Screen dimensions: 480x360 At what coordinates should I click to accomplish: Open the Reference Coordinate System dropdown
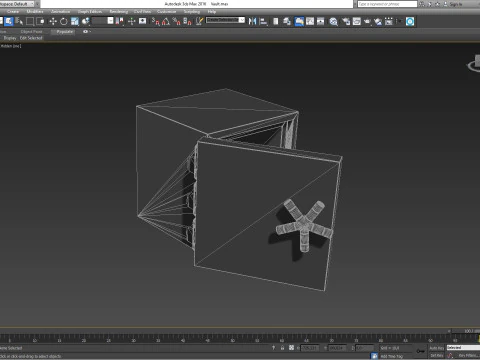(x=103, y=21)
